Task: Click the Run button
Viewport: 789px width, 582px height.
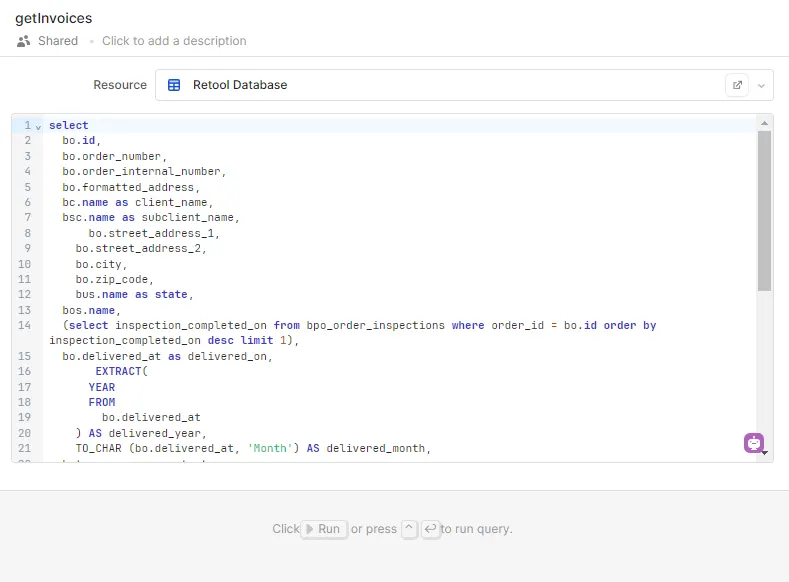Action: 324,529
